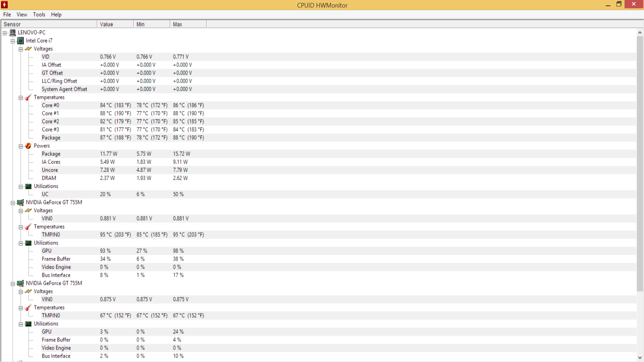Image resolution: width=644 pixels, height=362 pixels.
Task: Select the 67 °C TMPIN0 row
Action: click(x=338, y=315)
